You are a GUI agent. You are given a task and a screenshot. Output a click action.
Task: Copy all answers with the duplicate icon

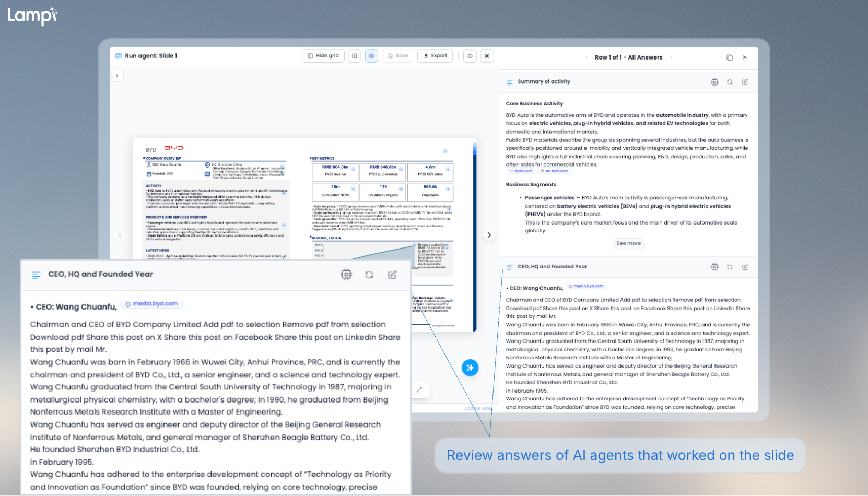[x=730, y=57]
